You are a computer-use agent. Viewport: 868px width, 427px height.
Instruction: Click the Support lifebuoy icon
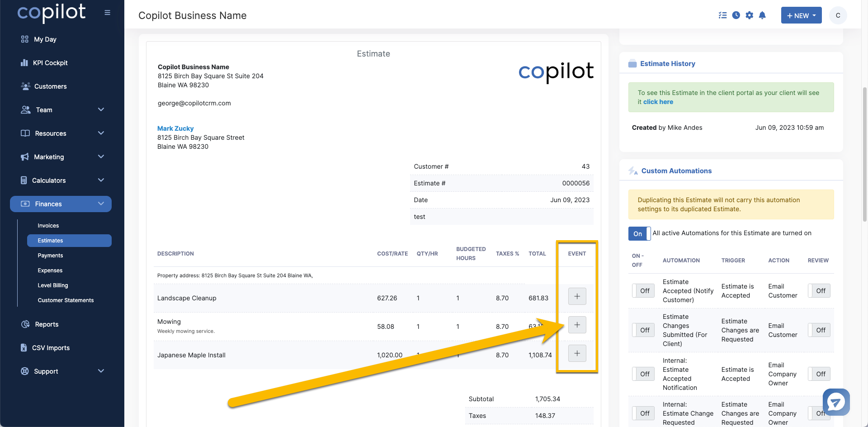(25, 371)
